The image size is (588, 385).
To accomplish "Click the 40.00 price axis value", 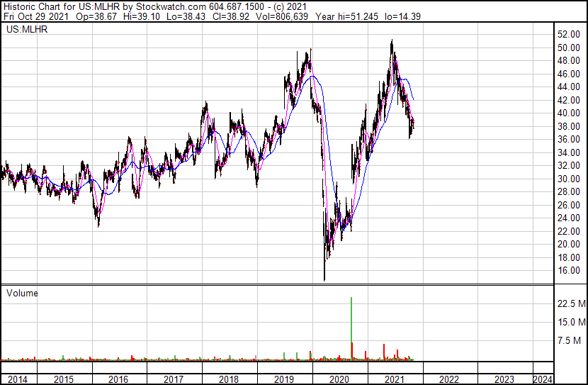I will pyautogui.click(x=569, y=113).
